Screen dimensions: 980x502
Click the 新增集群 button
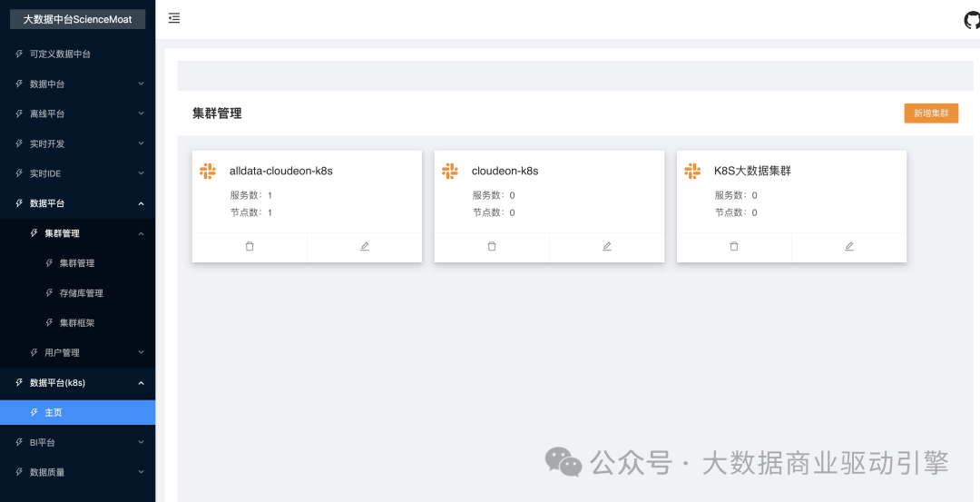(x=931, y=113)
